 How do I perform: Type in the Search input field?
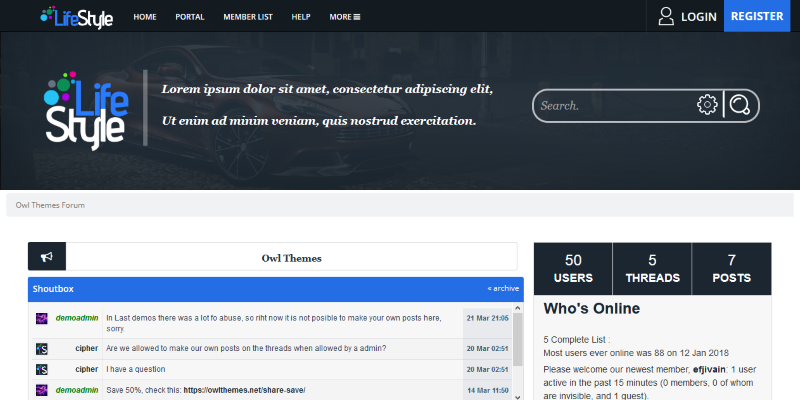(612, 105)
